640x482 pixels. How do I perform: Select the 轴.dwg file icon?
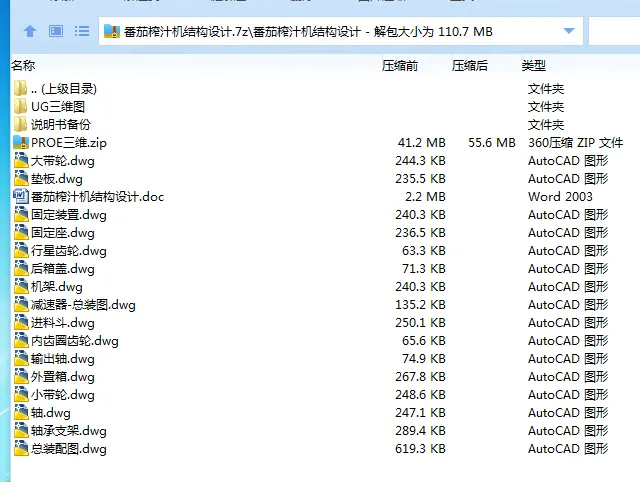(21, 412)
